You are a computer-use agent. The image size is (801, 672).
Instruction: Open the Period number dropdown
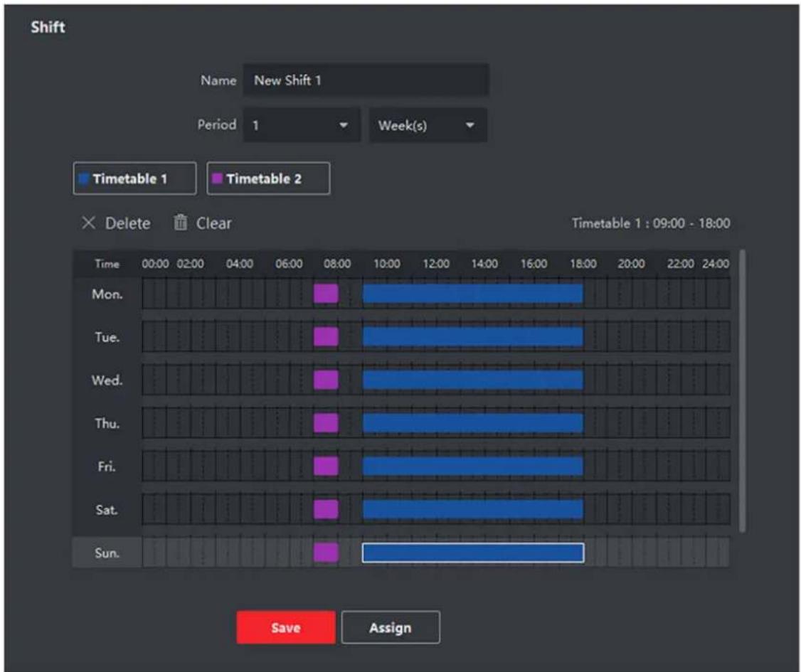[x=302, y=125]
